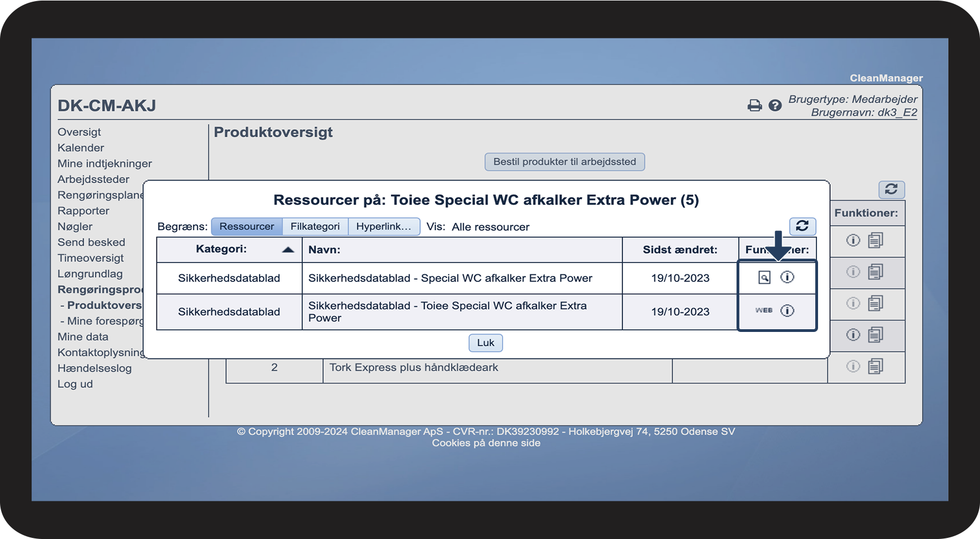Open documents icon in fourth Funktioner row

click(876, 335)
